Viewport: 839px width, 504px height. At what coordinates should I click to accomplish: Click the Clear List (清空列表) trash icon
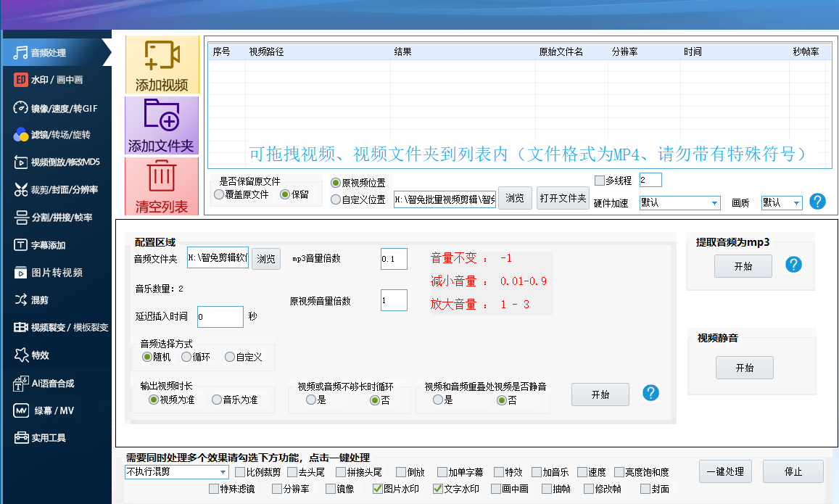(162, 176)
